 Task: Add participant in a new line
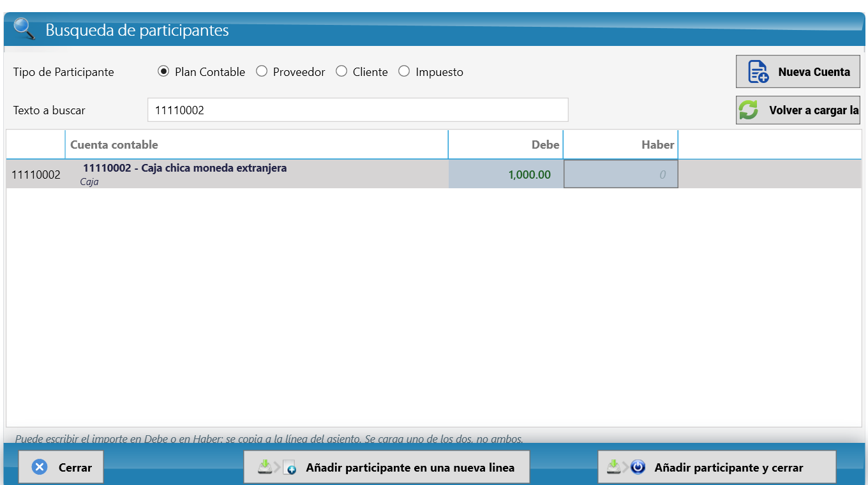[387, 467]
